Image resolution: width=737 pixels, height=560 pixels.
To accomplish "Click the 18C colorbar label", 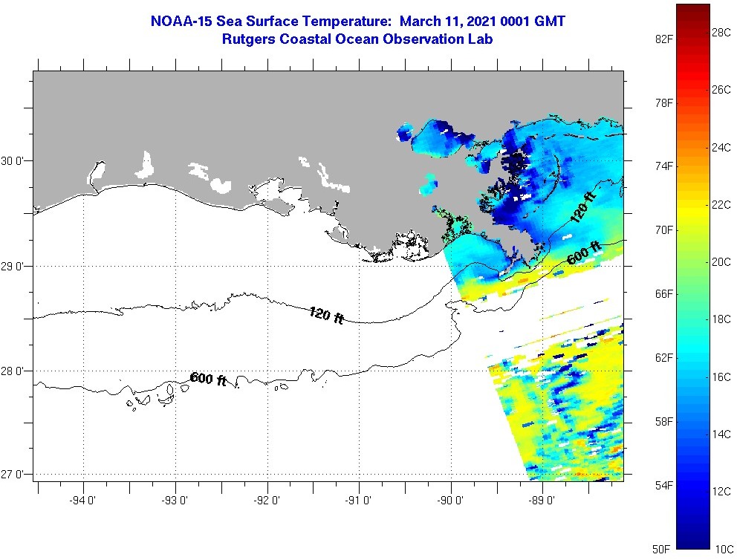I will click(721, 319).
